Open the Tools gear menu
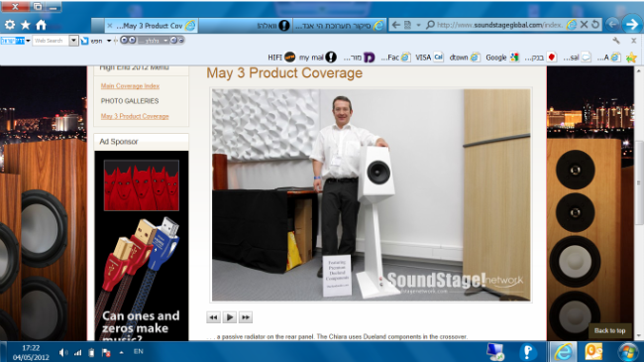The width and height of the screenshot is (644, 362). (x=10, y=25)
